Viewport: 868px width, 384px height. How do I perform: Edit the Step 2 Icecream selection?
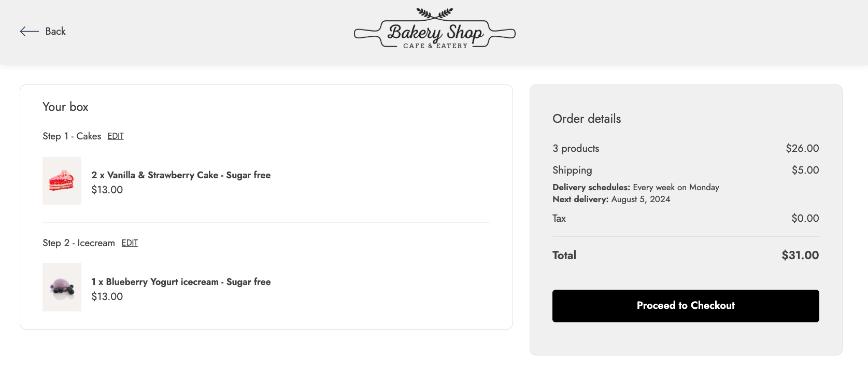(x=130, y=243)
